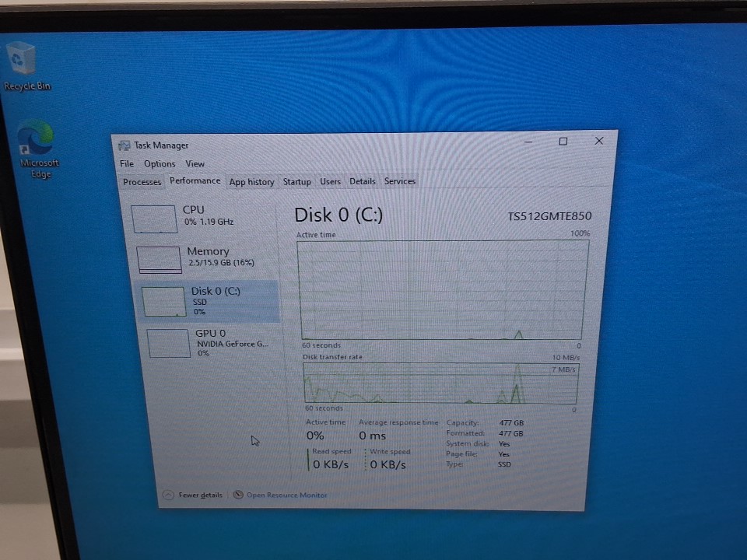Open the Options menu

pos(160,164)
